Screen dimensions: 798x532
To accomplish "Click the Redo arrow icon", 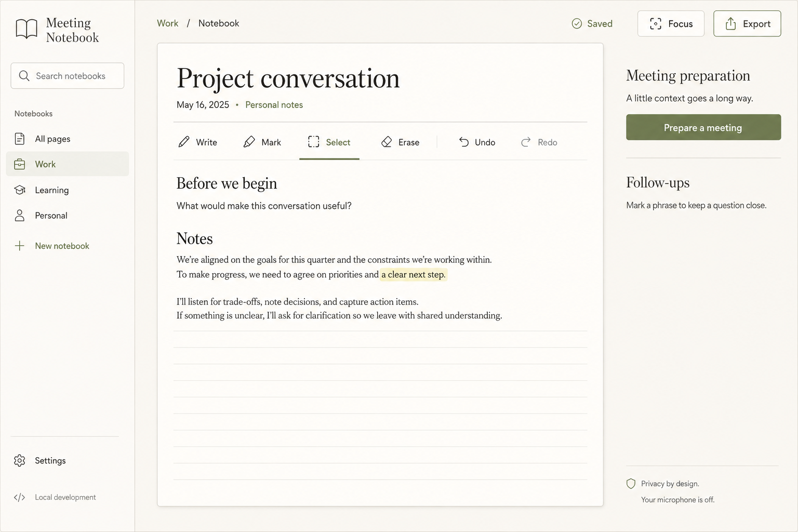I will point(526,142).
